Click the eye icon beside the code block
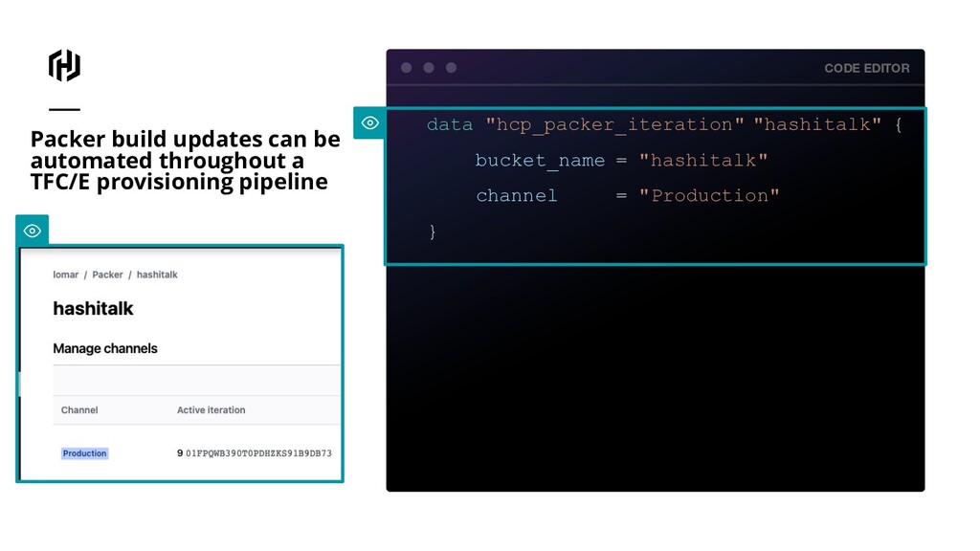 370,123
